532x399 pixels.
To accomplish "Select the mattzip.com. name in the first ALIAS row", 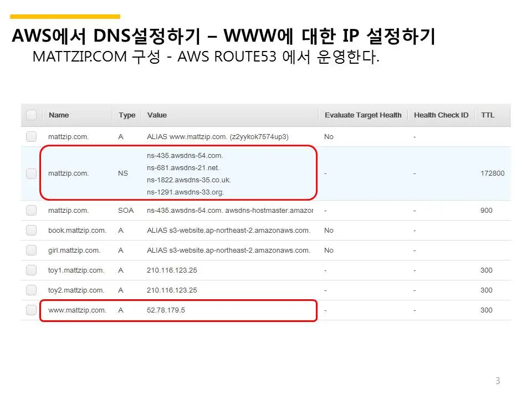I will pos(68,137).
